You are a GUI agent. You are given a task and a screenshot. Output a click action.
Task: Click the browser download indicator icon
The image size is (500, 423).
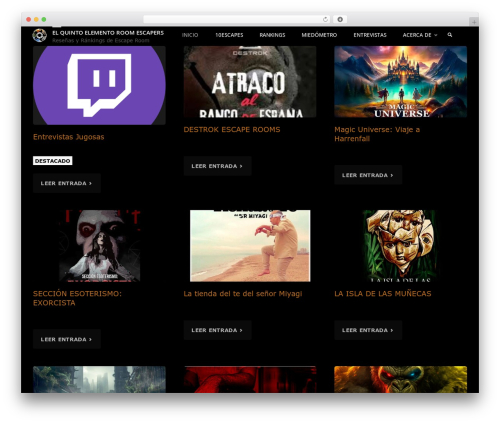click(340, 19)
